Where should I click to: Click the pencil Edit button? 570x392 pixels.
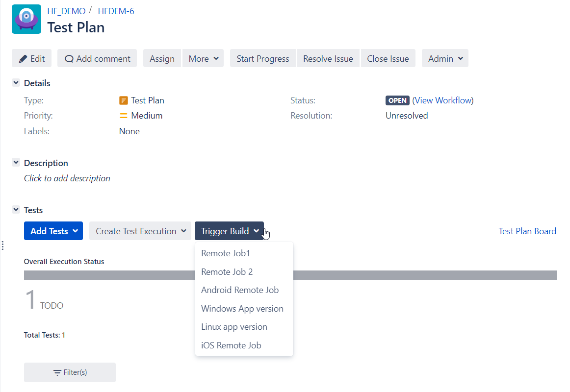pyautogui.click(x=31, y=58)
